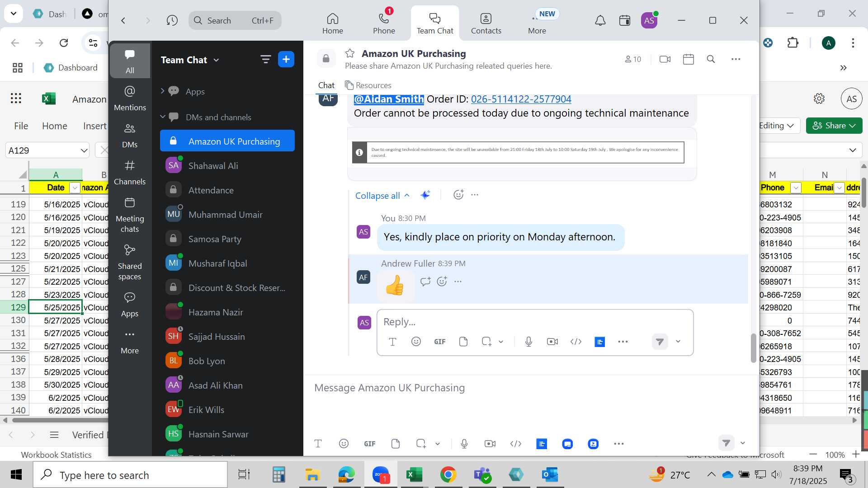Click in the Reply text field
The image size is (868, 488).
pos(535,322)
